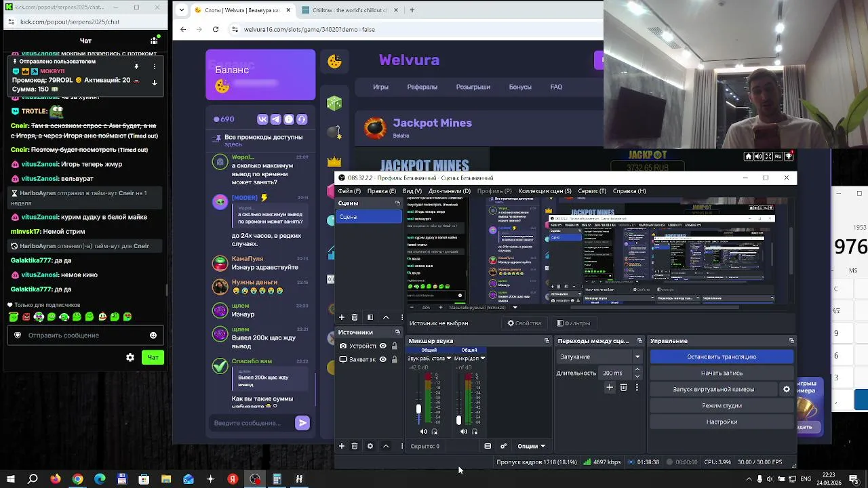Delete the selected source with the trash icon

(355, 446)
